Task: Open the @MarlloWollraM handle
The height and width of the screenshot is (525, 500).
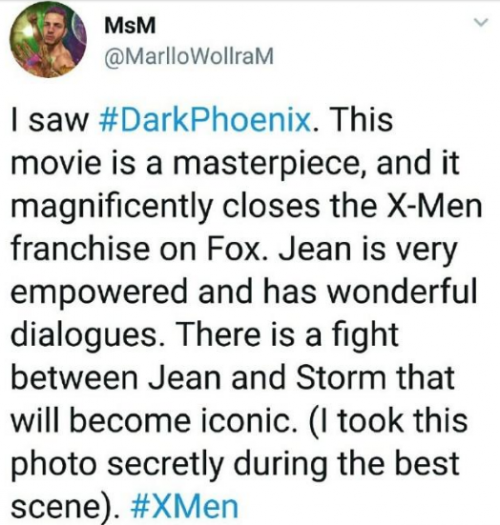Action: click(x=189, y=57)
